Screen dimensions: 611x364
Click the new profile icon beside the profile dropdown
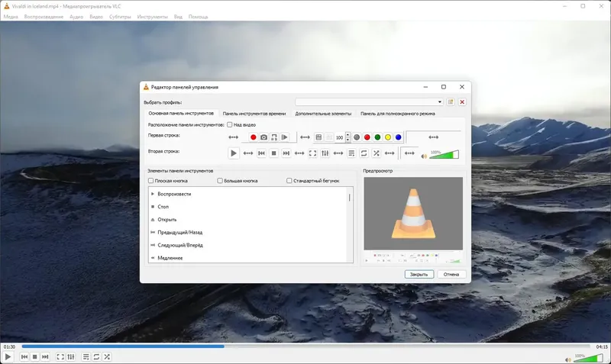tap(451, 102)
